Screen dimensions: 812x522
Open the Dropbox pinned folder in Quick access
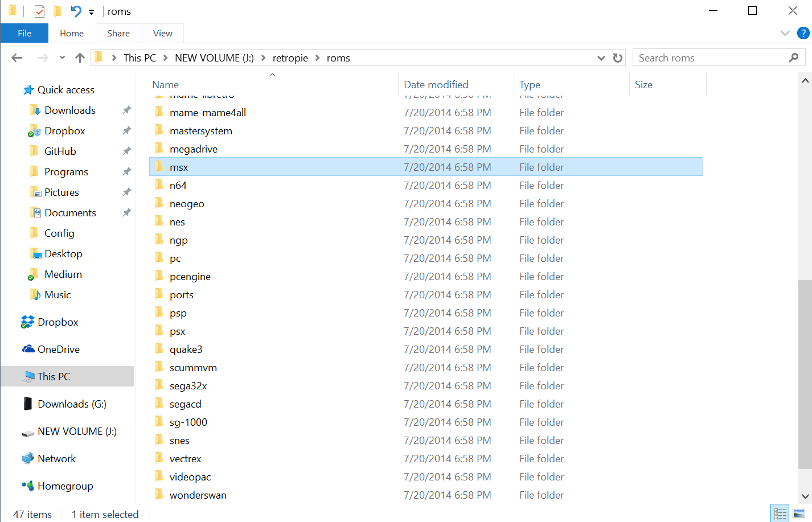[x=57, y=131]
